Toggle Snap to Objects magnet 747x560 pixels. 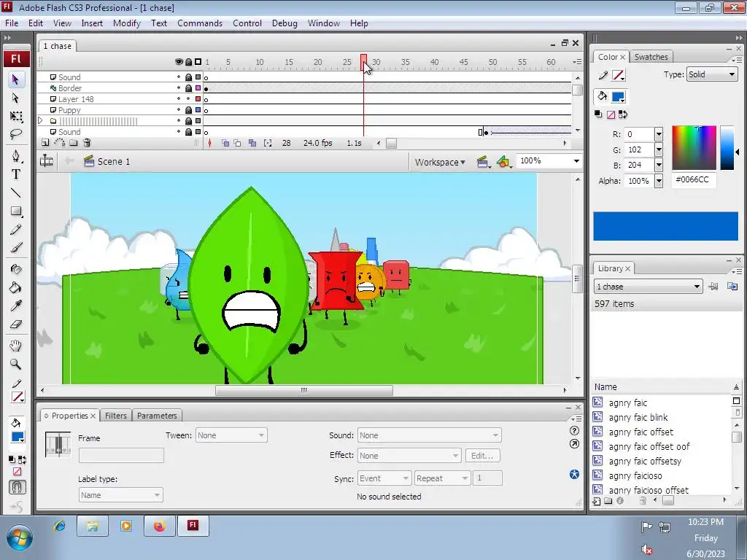point(18,486)
